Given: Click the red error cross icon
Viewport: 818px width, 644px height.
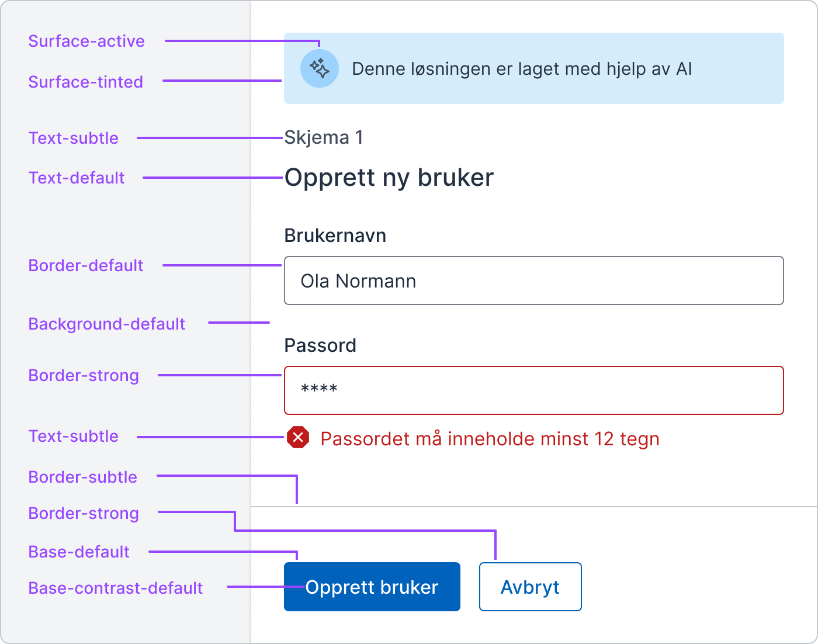Looking at the screenshot, I should pyautogui.click(x=298, y=438).
